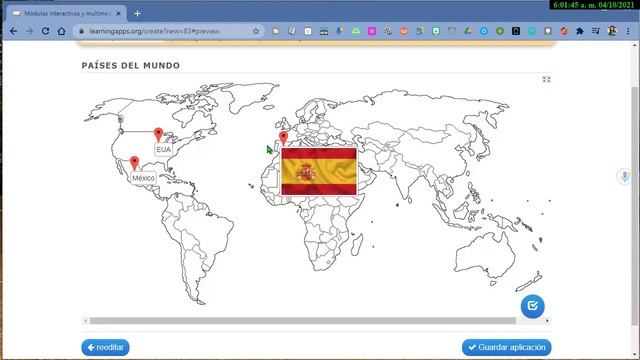Click the browser forward arrow
The width and height of the screenshot is (640, 360).
pyautogui.click(x=29, y=31)
